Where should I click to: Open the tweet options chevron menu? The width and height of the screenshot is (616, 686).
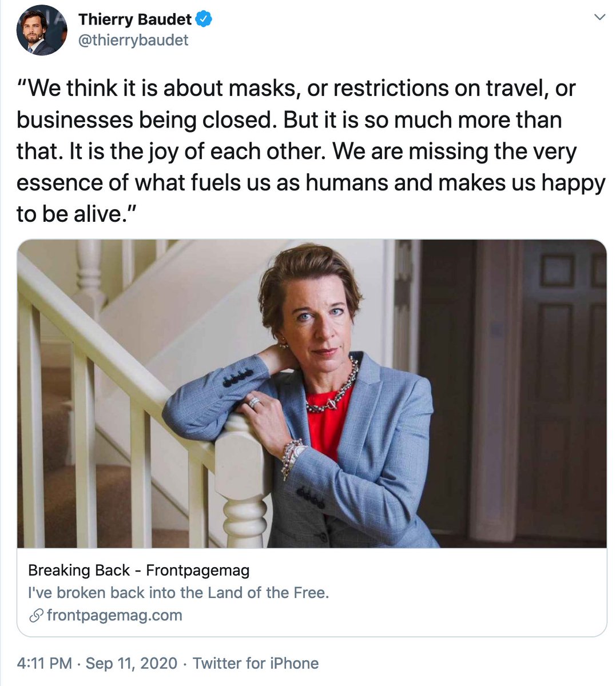coord(599,18)
